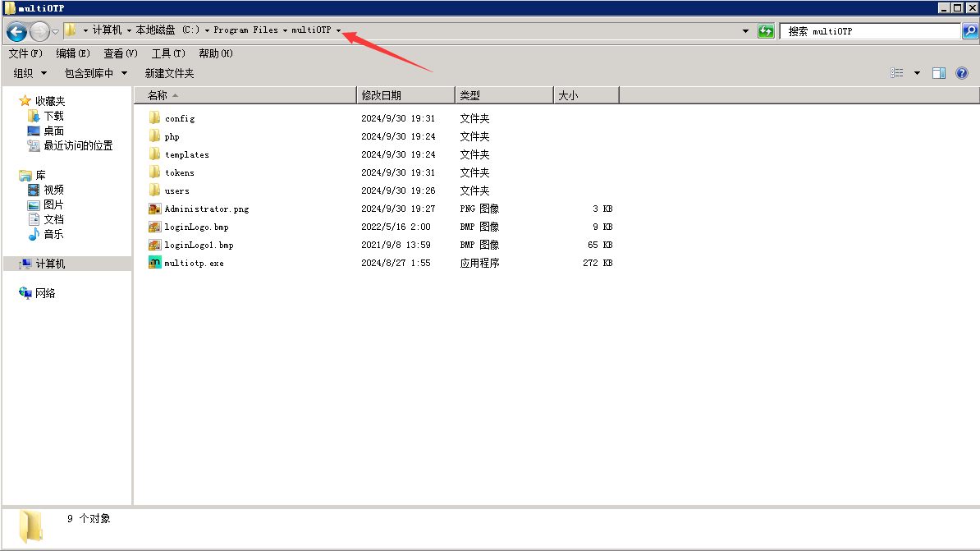Open the 编辑(E) menu
The image size is (980, 551).
click(x=73, y=54)
